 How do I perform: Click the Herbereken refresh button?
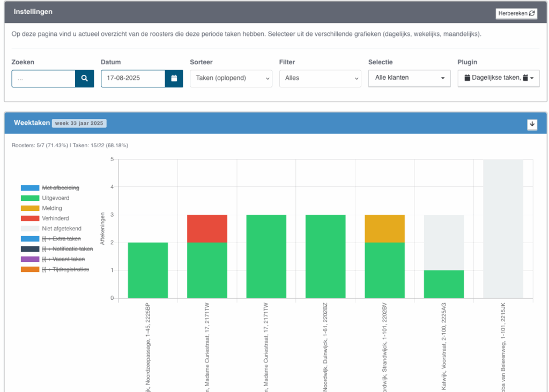coord(516,13)
